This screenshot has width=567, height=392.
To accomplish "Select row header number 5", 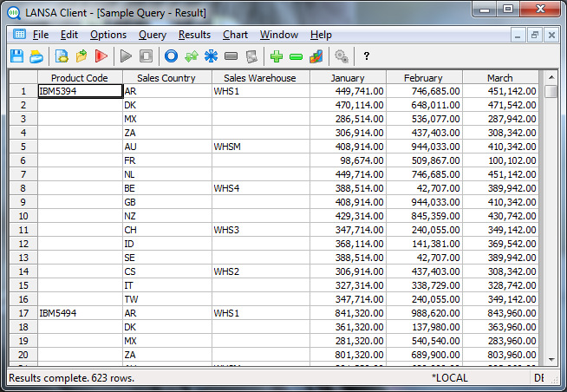I will pyautogui.click(x=23, y=147).
